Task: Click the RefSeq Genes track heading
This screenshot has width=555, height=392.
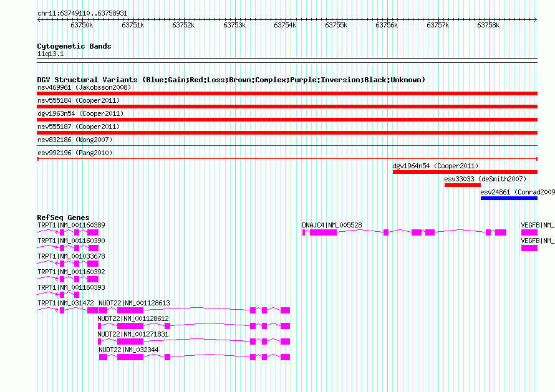Action: (x=63, y=218)
